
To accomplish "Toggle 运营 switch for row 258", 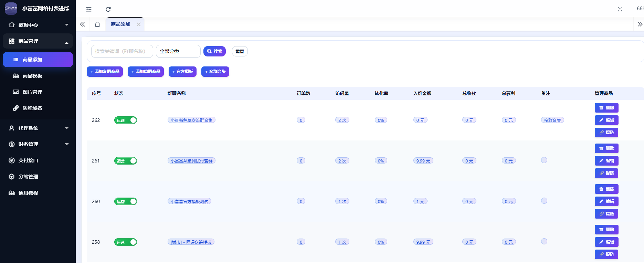I will click(x=126, y=242).
